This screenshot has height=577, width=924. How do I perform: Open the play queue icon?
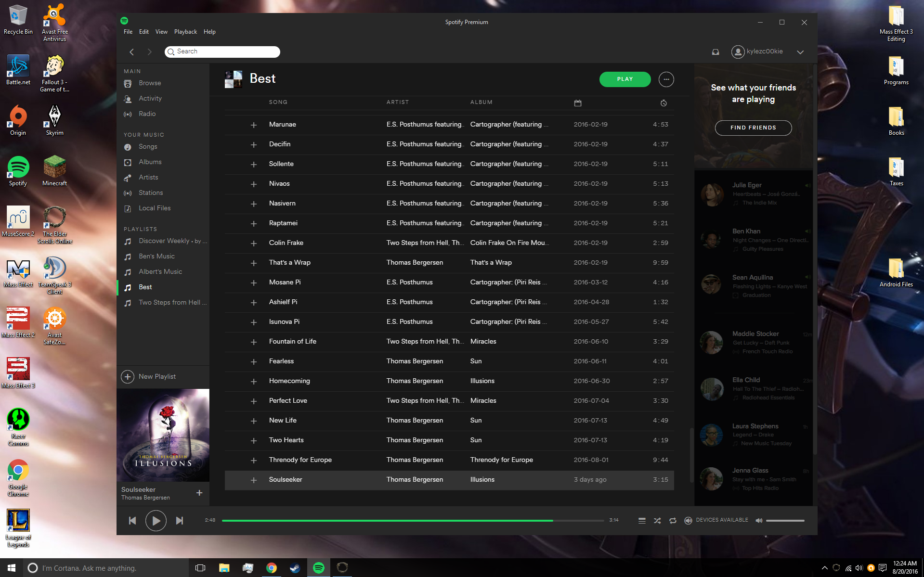click(x=642, y=521)
